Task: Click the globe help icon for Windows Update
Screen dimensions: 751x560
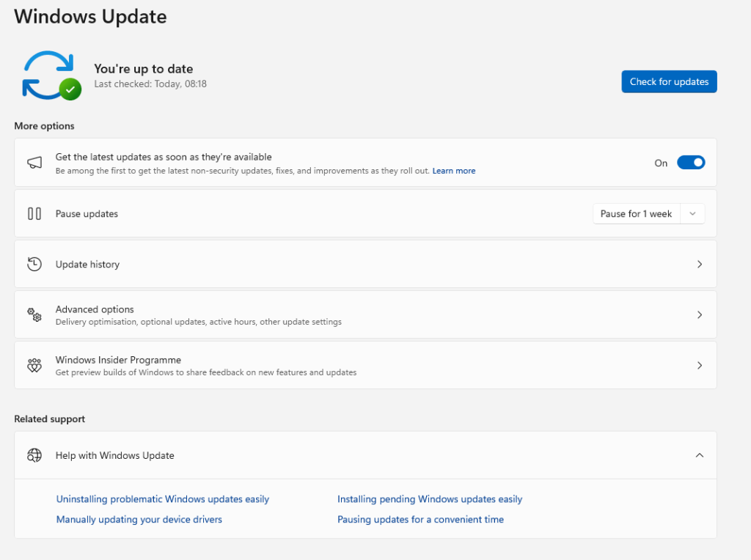Action: click(x=34, y=455)
